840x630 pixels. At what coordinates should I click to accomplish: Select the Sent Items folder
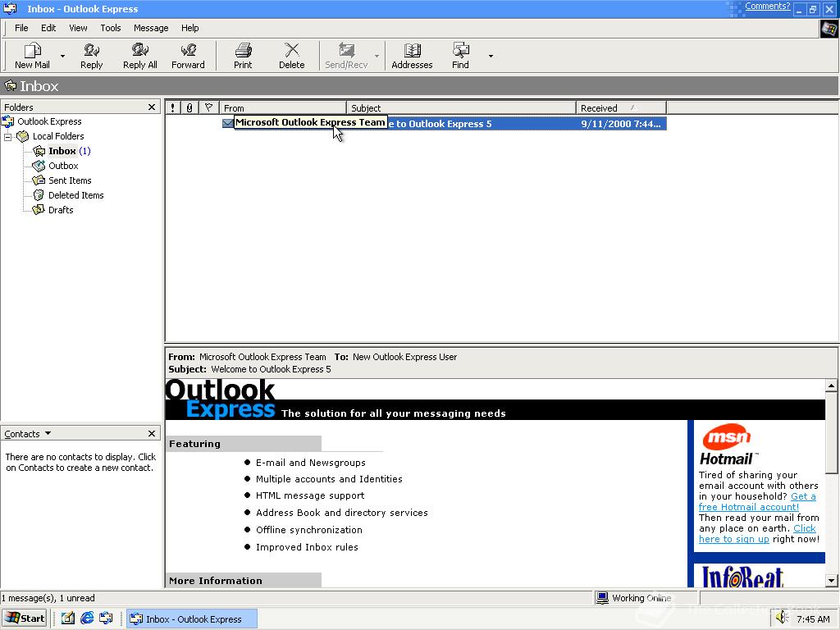(x=70, y=180)
